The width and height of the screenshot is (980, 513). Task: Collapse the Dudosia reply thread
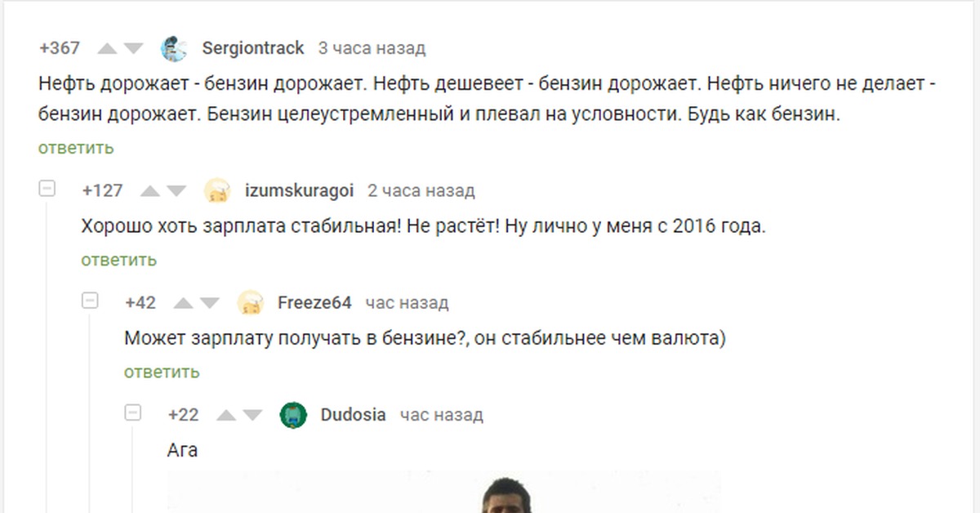(133, 413)
